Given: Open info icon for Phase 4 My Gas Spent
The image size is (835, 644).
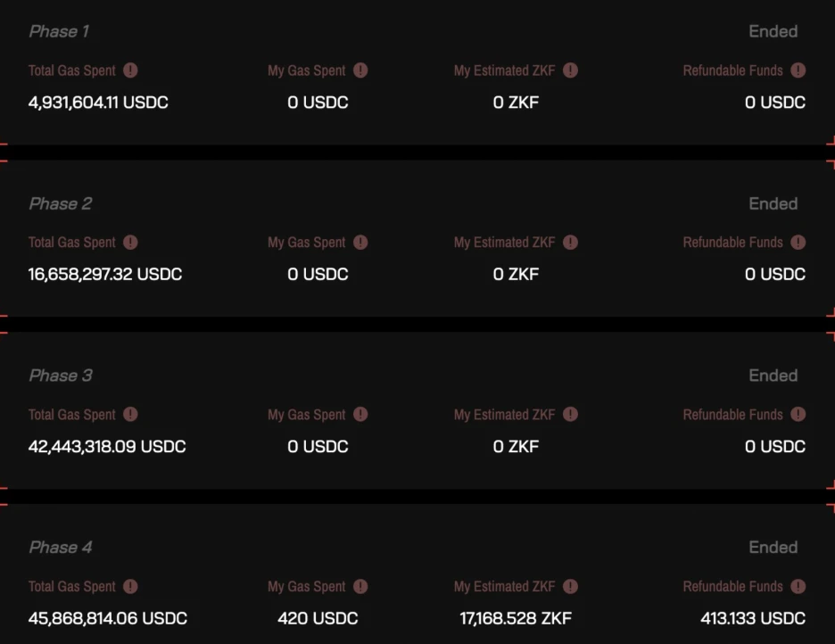Looking at the screenshot, I should click(x=360, y=587).
